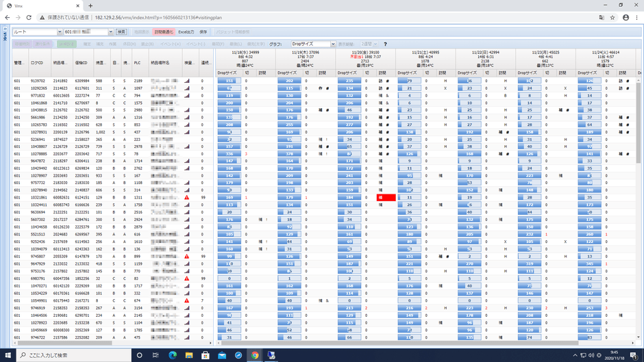The width and height of the screenshot is (644, 362).
Task: Click the bookmark star icon in address bar
Action: click(612, 17)
